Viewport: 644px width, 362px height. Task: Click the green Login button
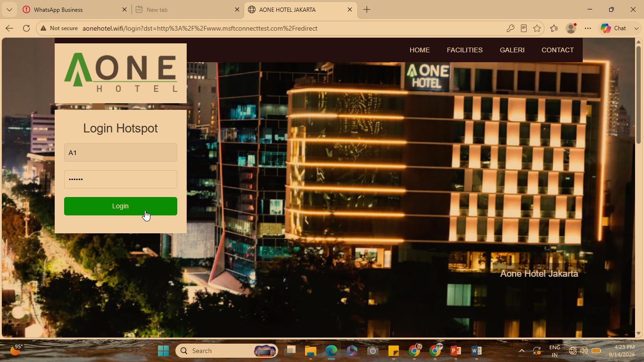click(x=121, y=206)
